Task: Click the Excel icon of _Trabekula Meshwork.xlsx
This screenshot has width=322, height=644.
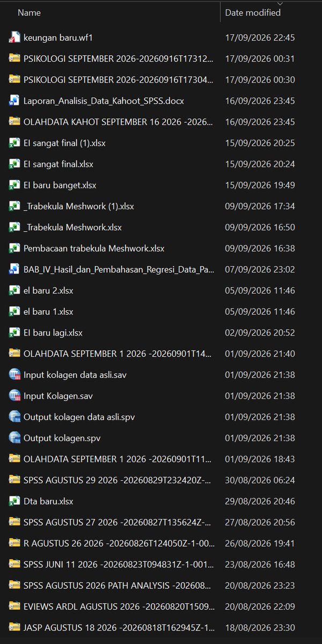Action: (14, 228)
